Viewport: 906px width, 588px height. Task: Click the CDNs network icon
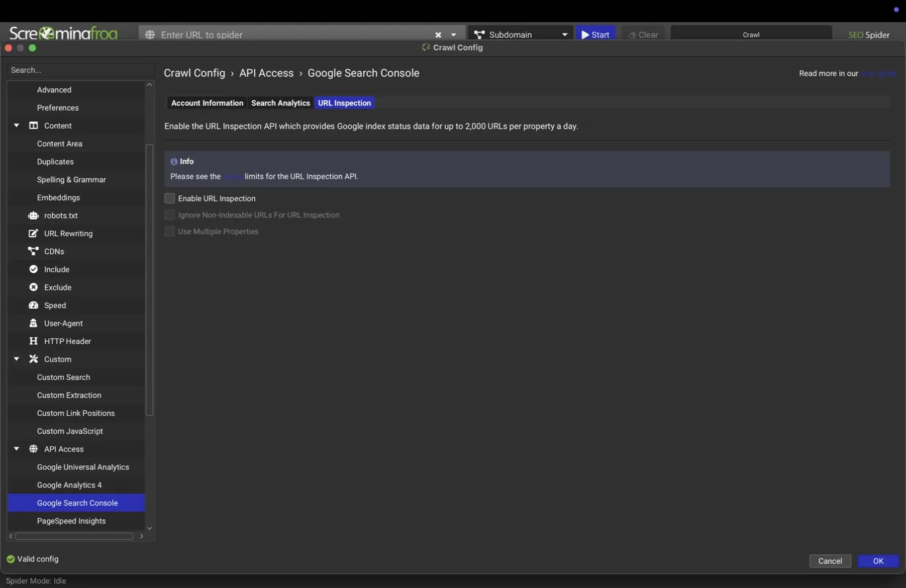point(34,251)
